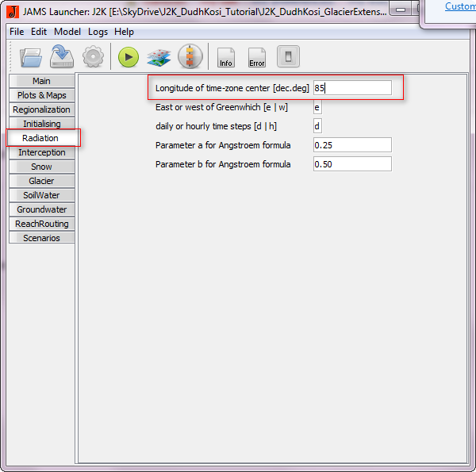Go to the Plots & Maps tab
Screen dimensions: 476x472
(x=41, y=95)
